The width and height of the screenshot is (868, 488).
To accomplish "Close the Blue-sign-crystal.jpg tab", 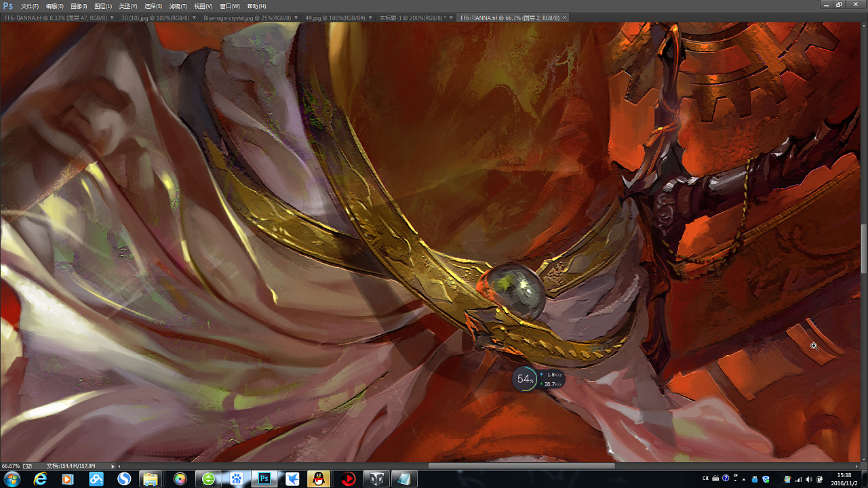I will 296,18.
